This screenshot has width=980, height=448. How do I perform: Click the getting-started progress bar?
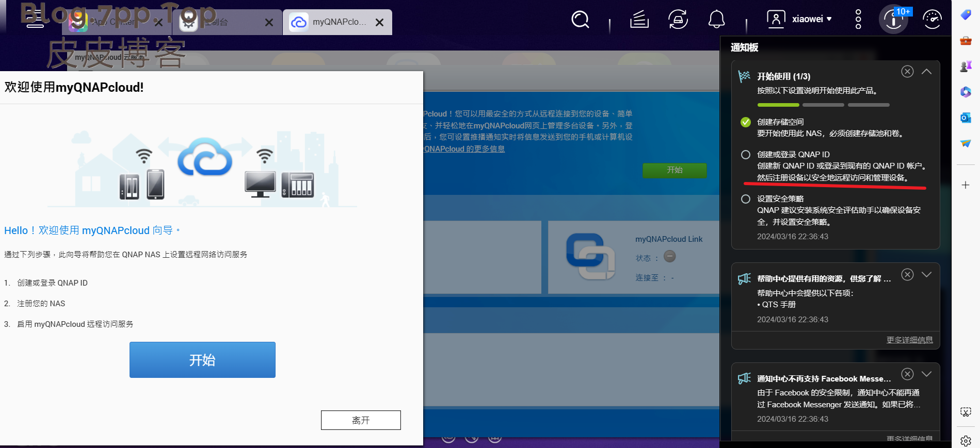pyautogui.click(x=823, y=105)
